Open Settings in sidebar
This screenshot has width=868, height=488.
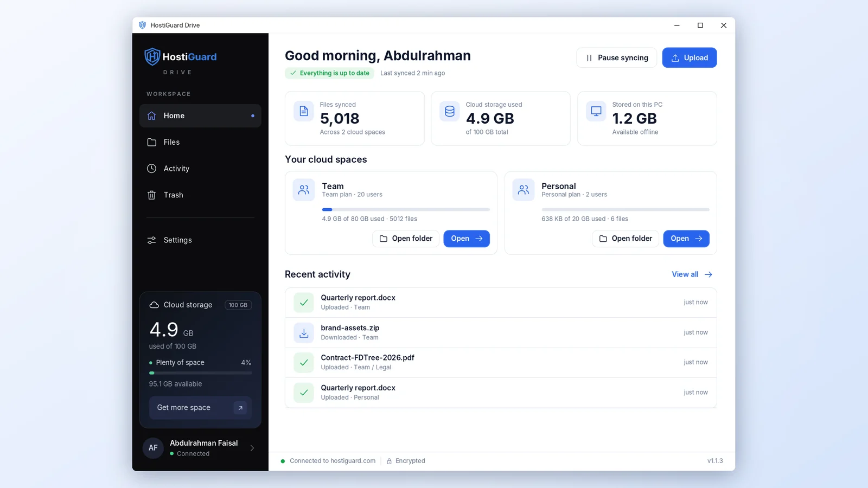tap(200, 240)
